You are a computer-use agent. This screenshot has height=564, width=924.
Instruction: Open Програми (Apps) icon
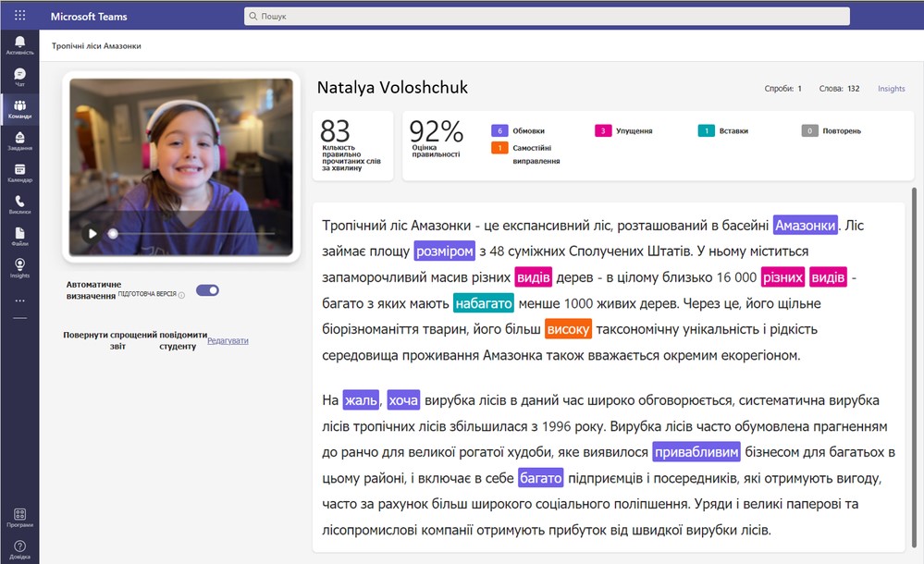(x=19, y=516)
